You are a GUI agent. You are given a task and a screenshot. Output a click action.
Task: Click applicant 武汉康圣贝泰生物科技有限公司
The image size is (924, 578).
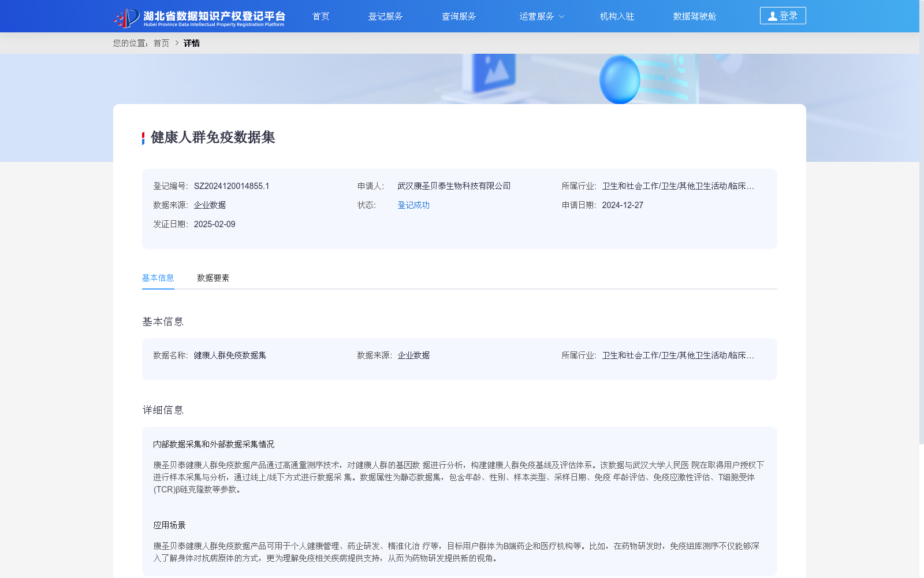pos(454,186)
